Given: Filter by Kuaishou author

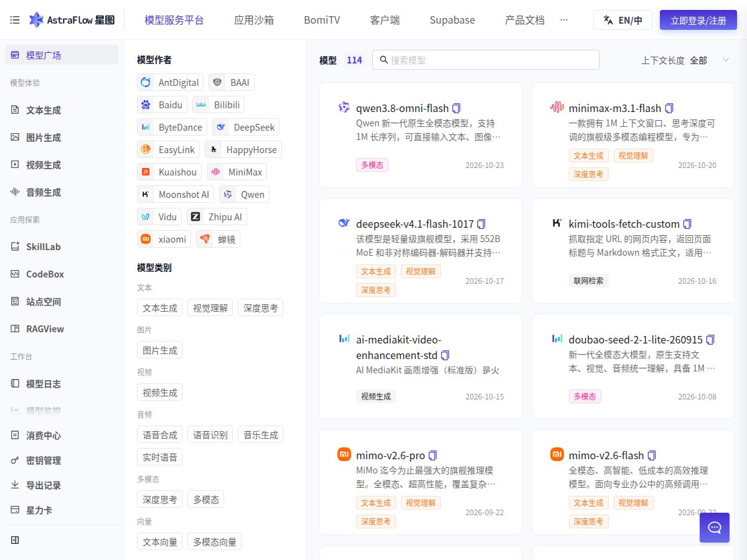Looking at the screenshot, I should tap(169, 172).
